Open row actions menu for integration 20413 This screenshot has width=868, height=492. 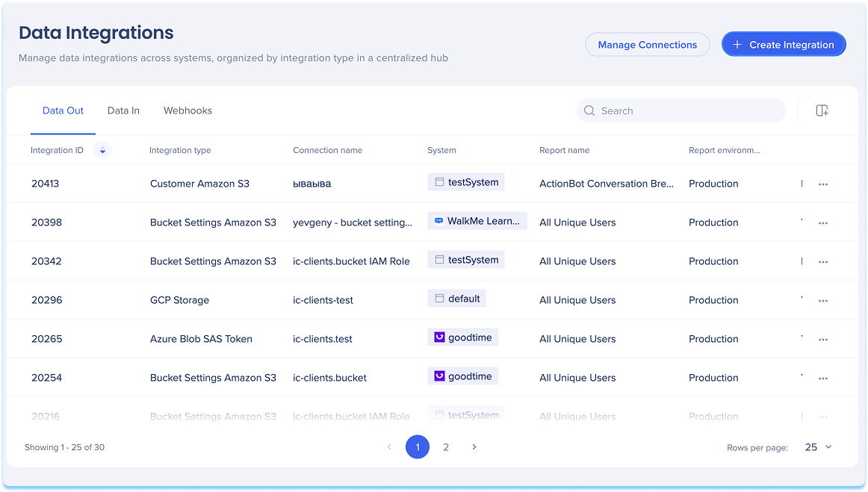(x=822, y=184)
